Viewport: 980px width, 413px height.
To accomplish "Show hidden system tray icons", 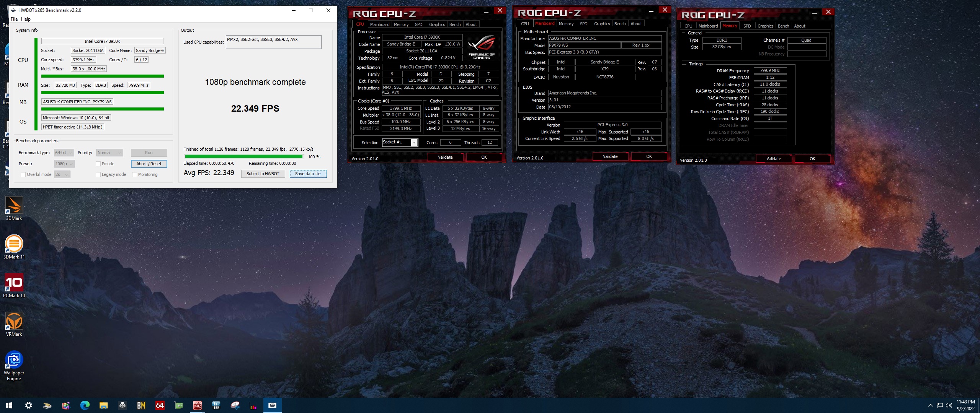I will (930, 405).
